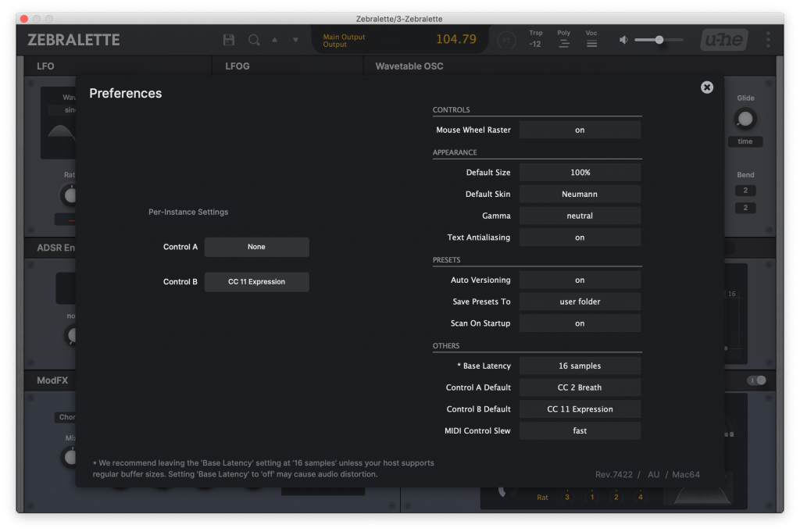Toggle Mouse Wheel Raster setting

pos(580,130)
